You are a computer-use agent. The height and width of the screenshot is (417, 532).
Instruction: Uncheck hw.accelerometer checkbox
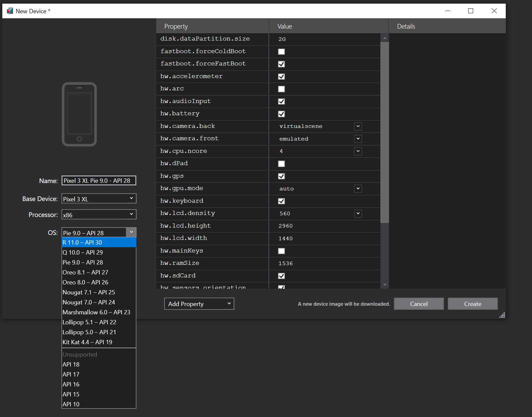[x=281, y=76]
